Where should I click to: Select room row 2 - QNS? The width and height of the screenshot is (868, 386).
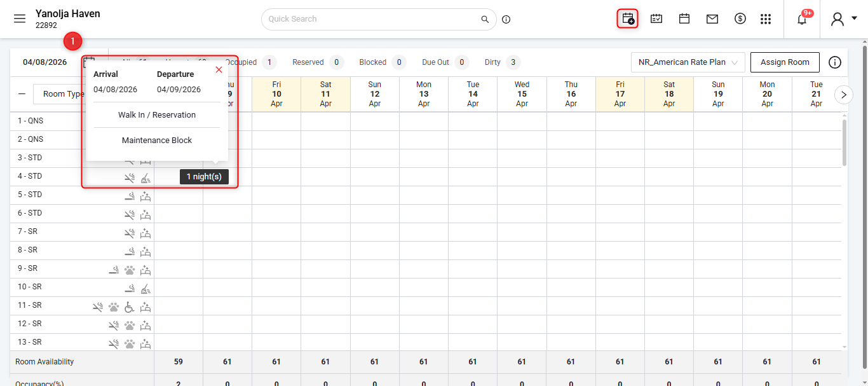point(31,139)
